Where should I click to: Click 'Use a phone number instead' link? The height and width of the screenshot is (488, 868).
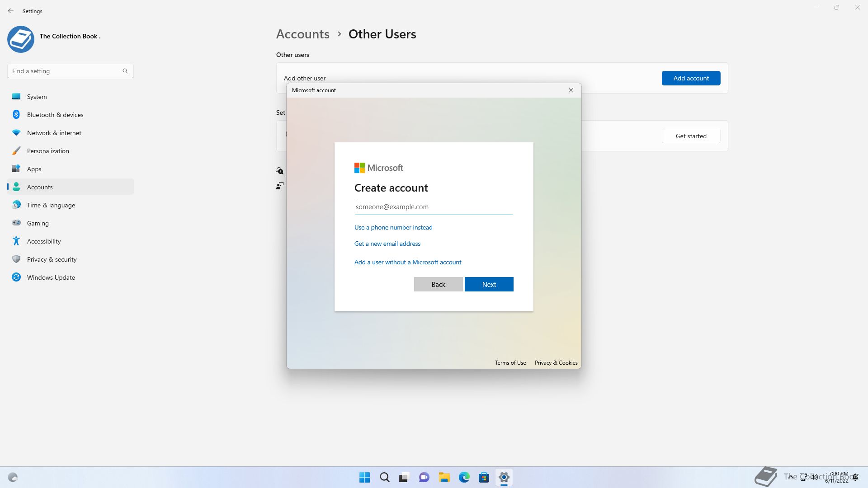tap(393, 227)
